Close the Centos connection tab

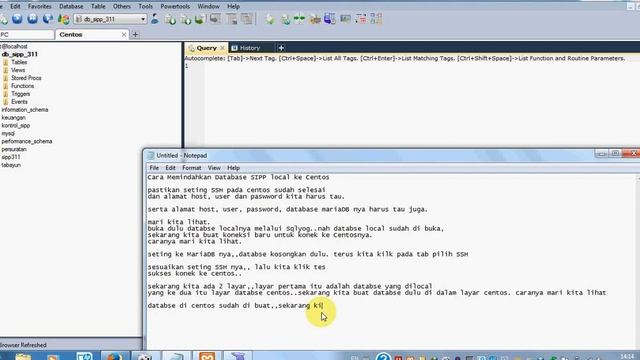click(x=124, y=35)
